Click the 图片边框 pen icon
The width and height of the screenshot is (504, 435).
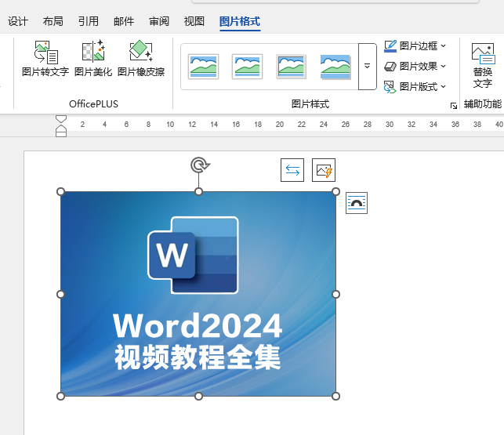point(390,46)
